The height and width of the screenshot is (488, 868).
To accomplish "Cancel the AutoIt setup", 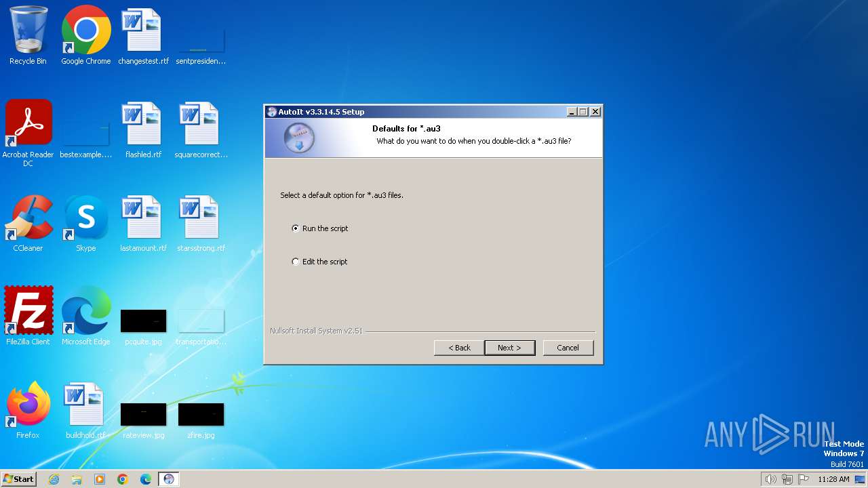I will click(568, 348).
